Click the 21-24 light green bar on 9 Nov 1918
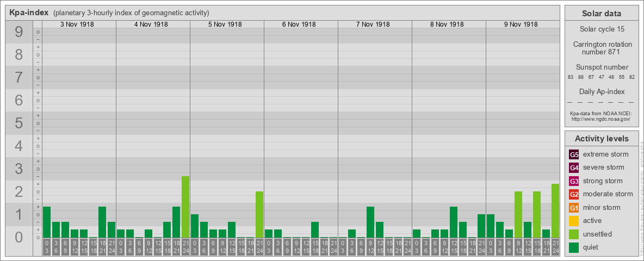This screenshot has height=261, width=644. click(555, 211)
